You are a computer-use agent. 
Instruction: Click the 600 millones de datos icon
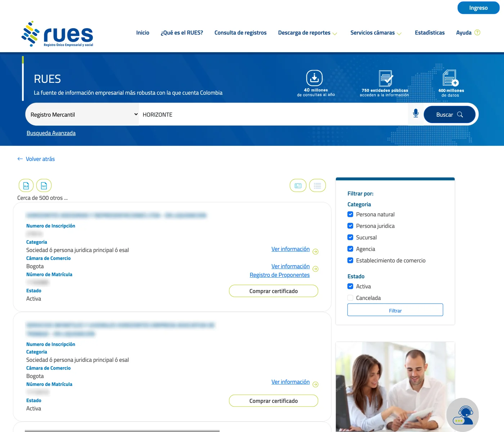coord(450,78)
